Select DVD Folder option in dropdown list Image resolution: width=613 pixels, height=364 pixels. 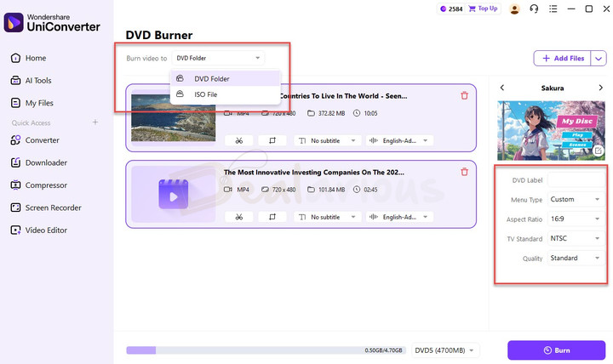226,78
